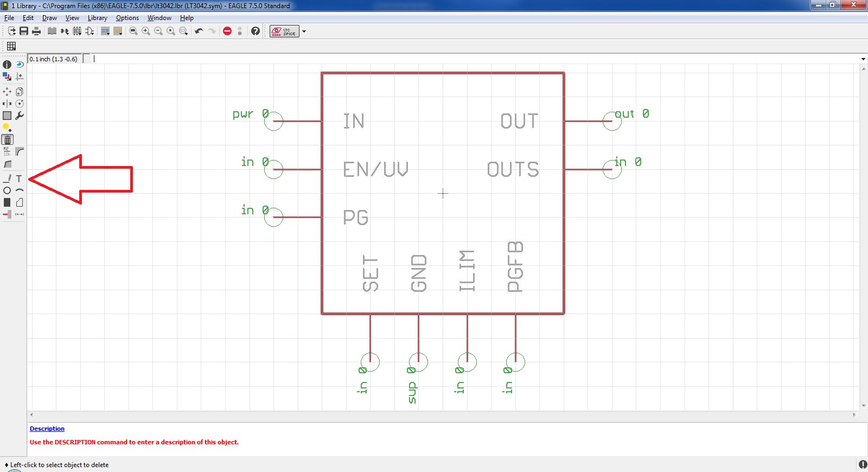Select the Circle tool
Viewport: 868px width, 472px height.
pos(7,190)
